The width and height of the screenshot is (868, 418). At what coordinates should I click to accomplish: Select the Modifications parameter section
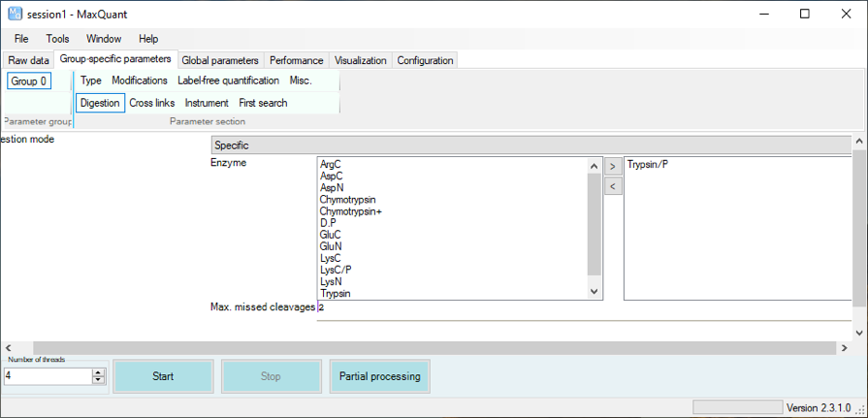coord(139,80)
